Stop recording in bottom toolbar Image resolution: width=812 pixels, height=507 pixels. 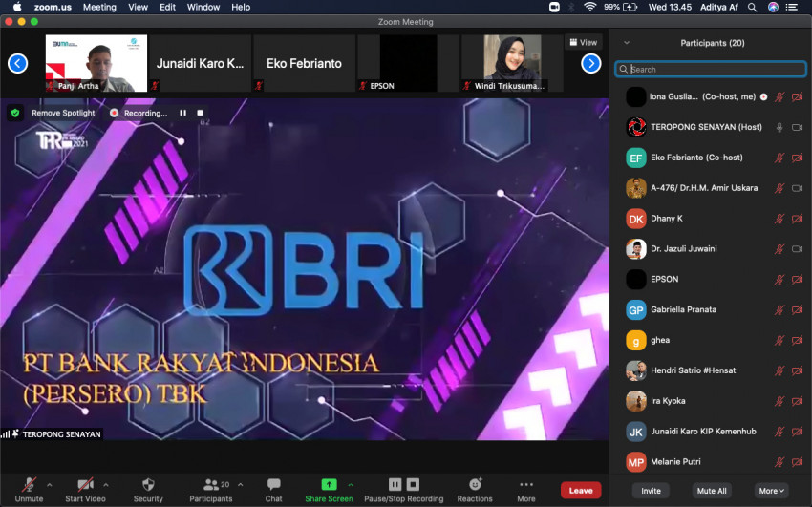pyautogui.click(x=413, y=485)
